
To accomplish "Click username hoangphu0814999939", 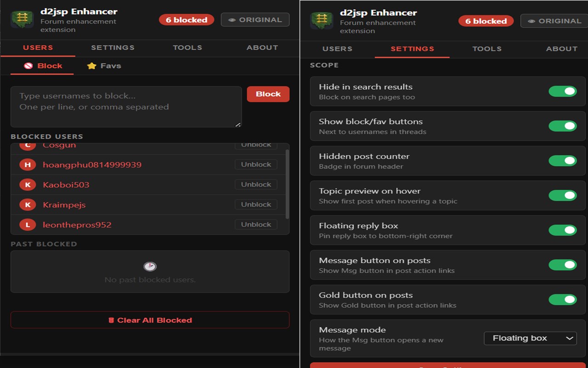I will 92,165.
